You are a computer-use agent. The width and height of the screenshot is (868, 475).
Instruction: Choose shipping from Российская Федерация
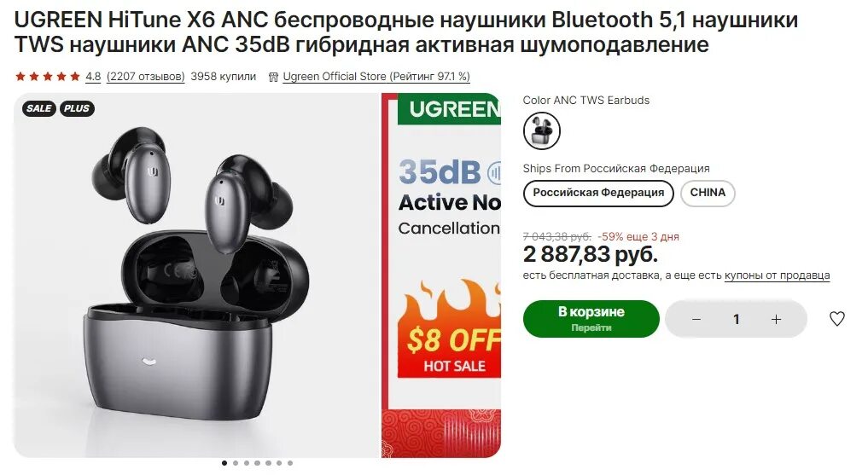598,193
